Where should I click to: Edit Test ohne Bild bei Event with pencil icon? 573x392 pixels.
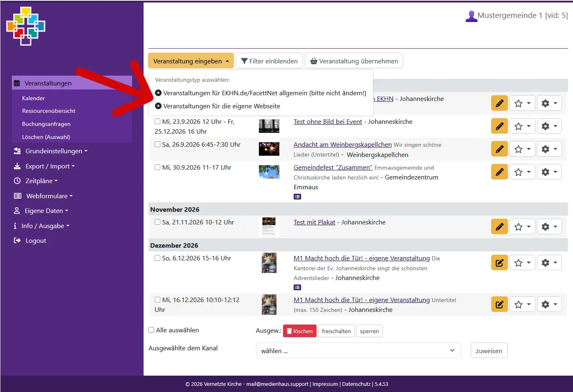point(499,126)
